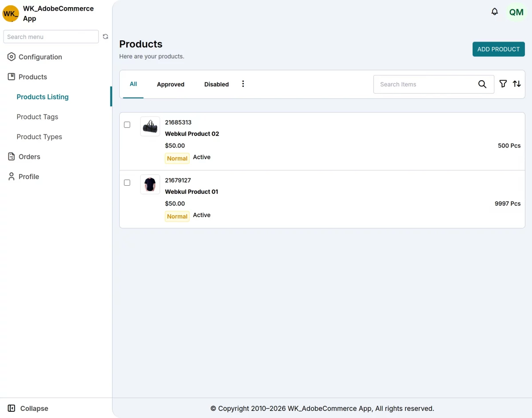Screen dimensions: 532x418
Task: Click the notification bell icon
Action: pos(495,12)
